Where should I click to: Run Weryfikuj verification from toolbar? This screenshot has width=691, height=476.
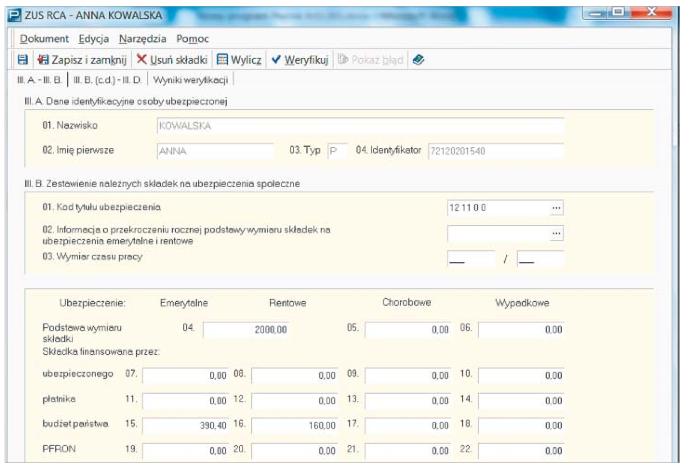pos(300,60)
